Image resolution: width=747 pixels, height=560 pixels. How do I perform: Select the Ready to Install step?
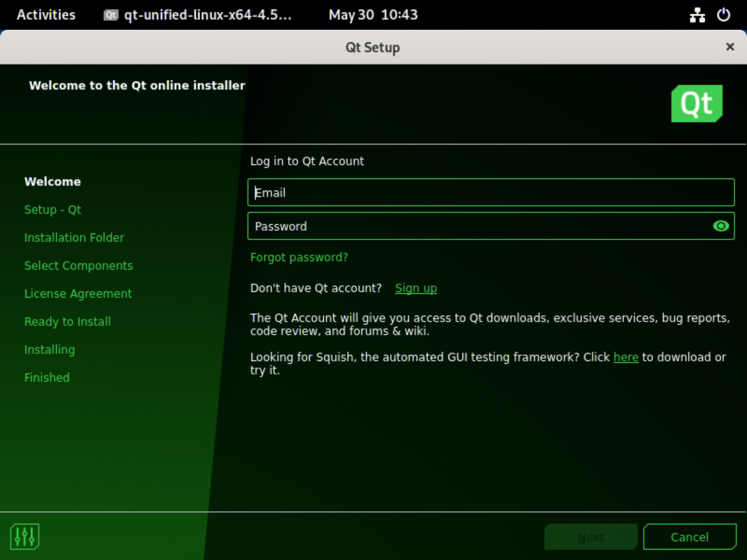pyautogui.click(x=68, y=322)
